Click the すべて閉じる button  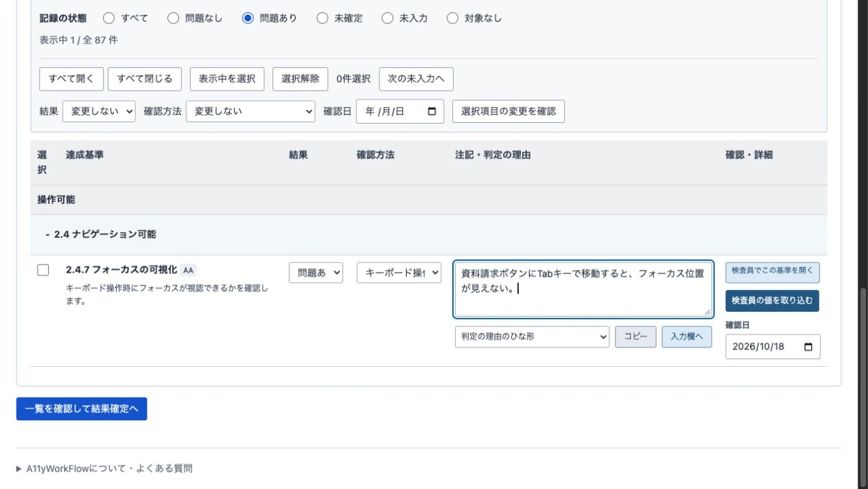point(145,79)
